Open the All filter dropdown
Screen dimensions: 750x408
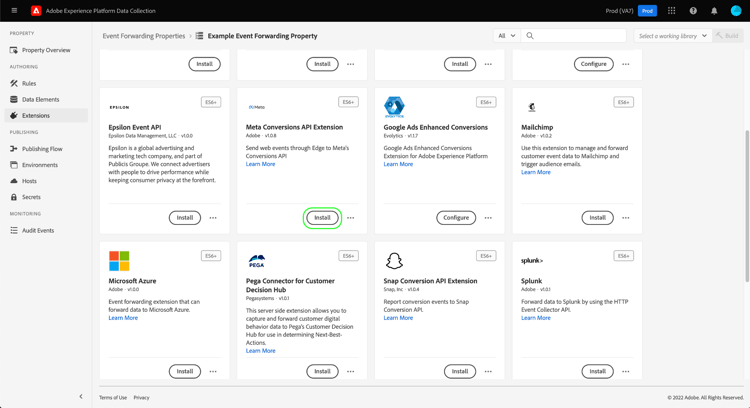507,35
